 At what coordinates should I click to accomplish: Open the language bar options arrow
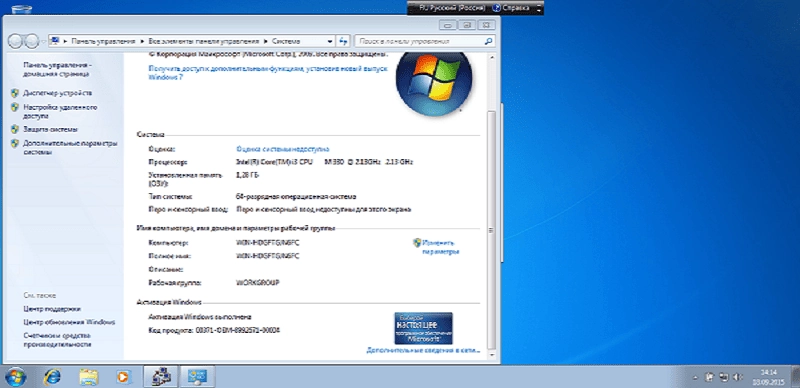pos(539,8)
